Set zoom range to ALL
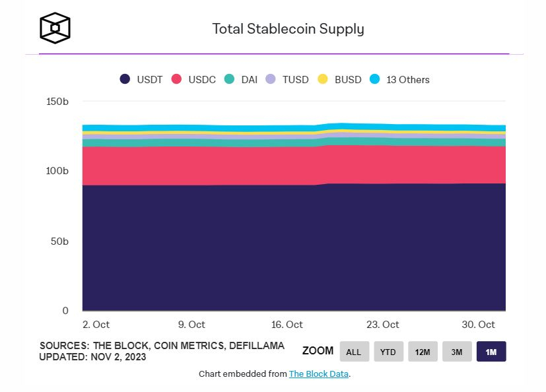This screenshot has width=546, height=392. (x=354, y=352)
